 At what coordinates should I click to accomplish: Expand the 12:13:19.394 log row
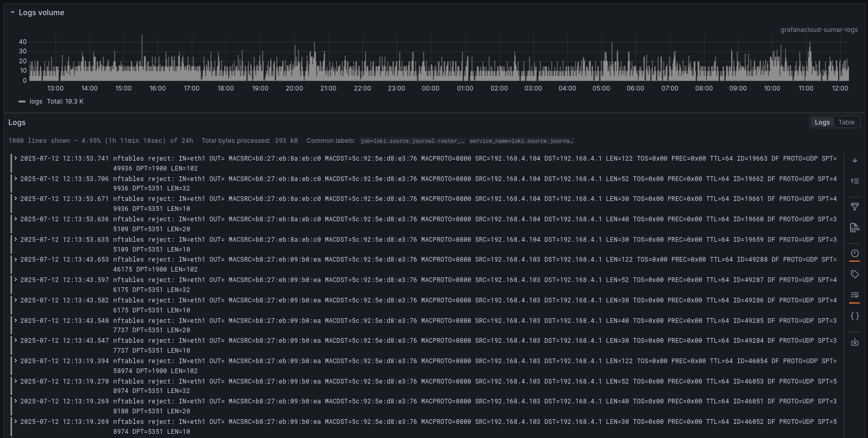point(16,361)
